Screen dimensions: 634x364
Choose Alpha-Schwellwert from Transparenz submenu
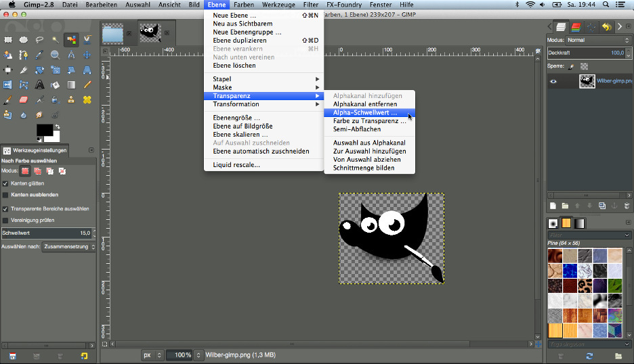[370, 113]
